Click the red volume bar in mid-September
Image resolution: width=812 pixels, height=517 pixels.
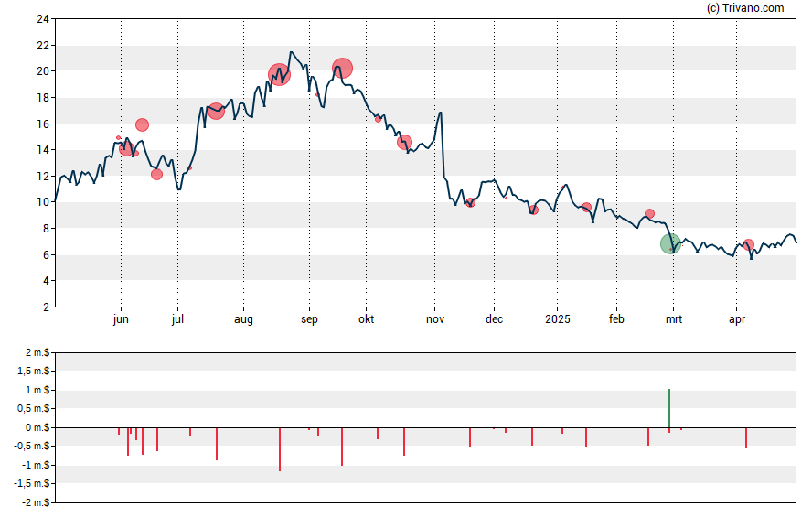coord(342,447)
